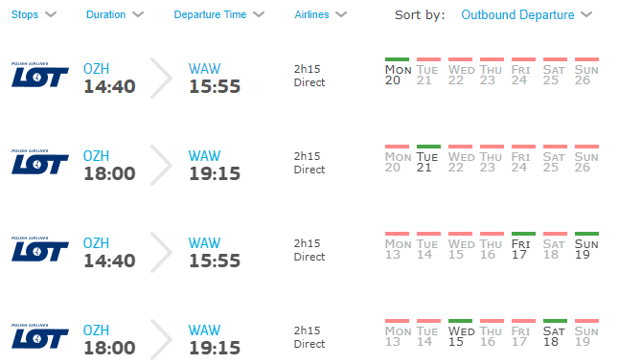Image resolution: width=619 pixels, height=364 pixels.
Task: Click route arrow in second flight row
Action: click(161, 165)
